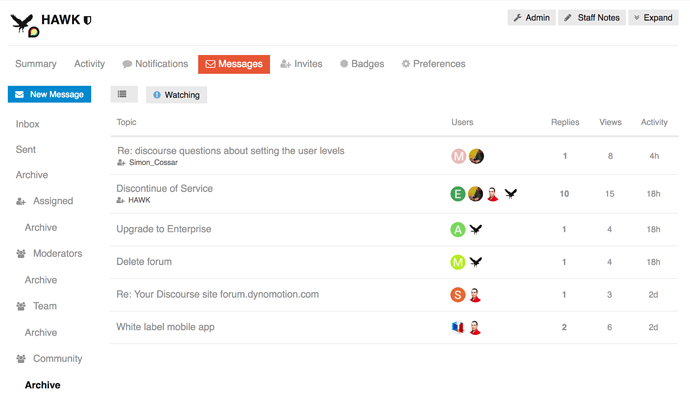Open Staff Notes
Viewport: 690px width, 412px height.
[591, 17]
